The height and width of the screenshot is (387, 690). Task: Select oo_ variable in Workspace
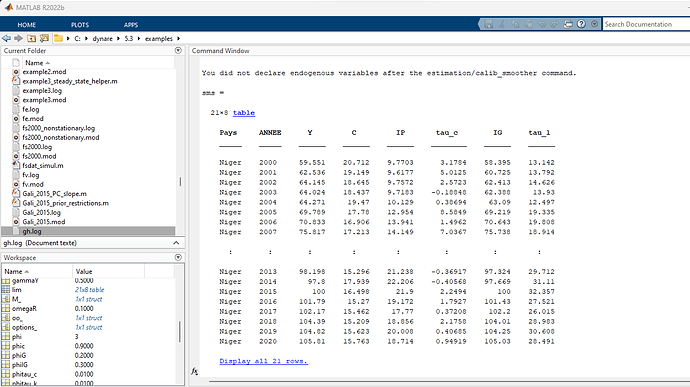pyautogui.click(x=17, y=318)
